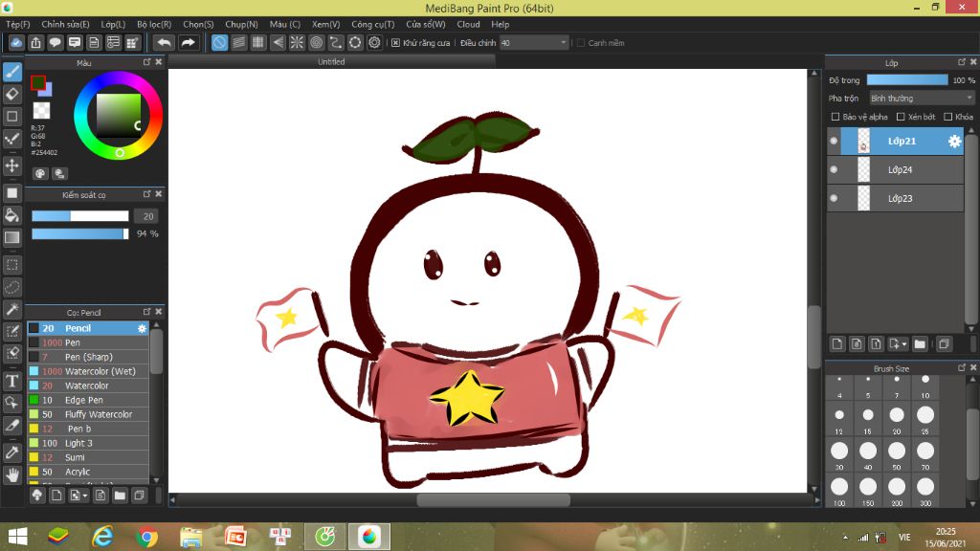Select the Text tool
This screenshot has width=980, height=551.
pos(11,381)
